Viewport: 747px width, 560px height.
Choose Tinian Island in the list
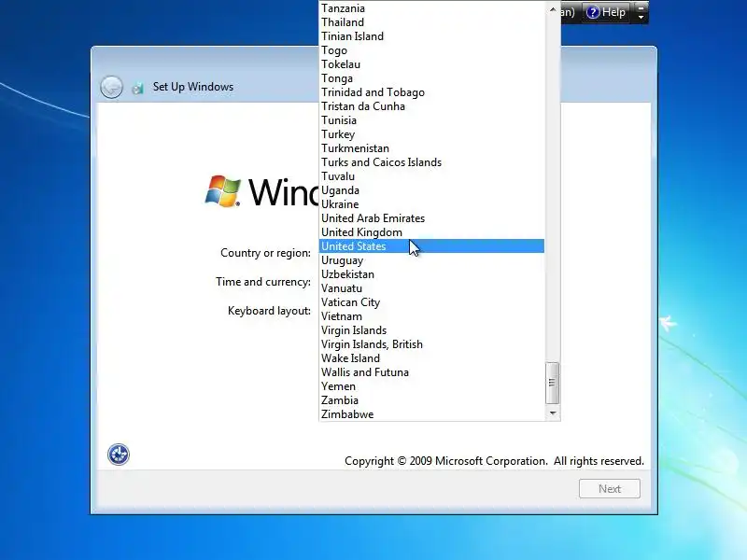point(431,36)
